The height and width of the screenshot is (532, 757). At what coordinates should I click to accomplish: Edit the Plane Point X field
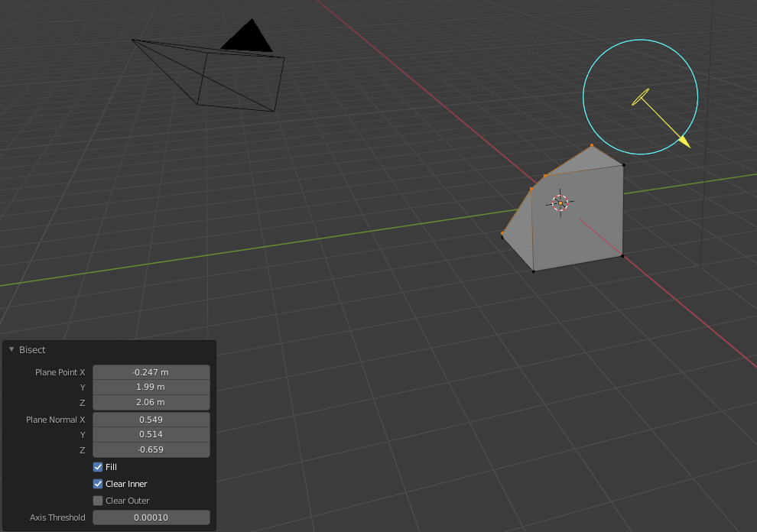point(151,372)
